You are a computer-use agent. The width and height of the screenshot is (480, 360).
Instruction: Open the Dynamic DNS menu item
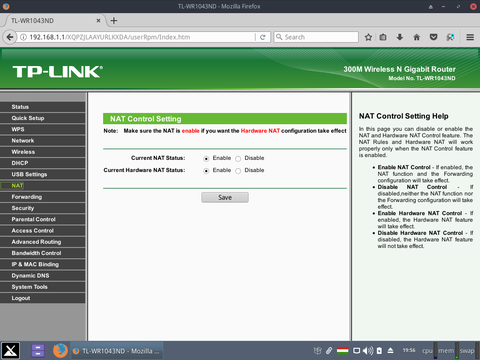[43, 276]
